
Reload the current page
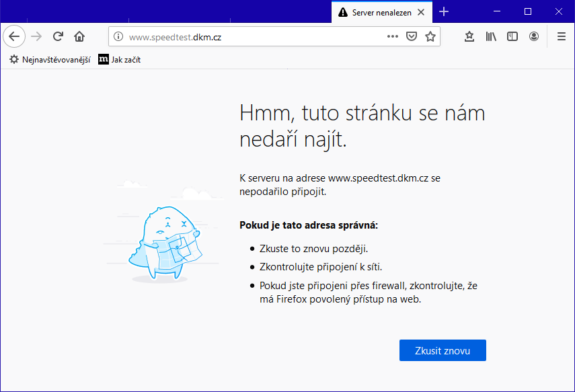click(x=58, y=36)
